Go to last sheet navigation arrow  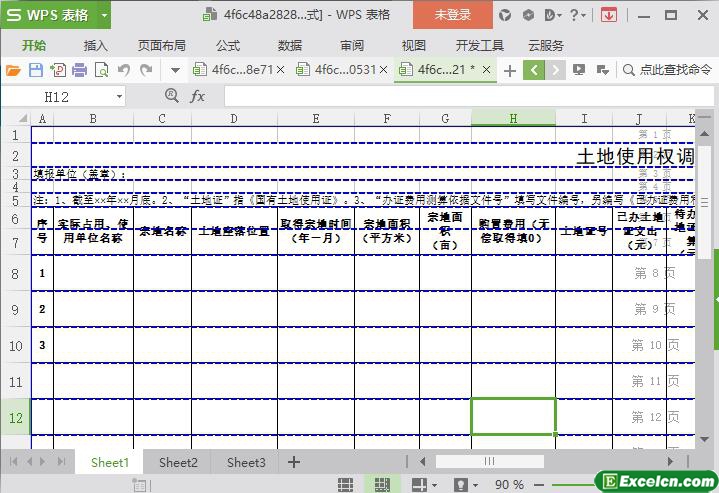(x=61, y=461)
